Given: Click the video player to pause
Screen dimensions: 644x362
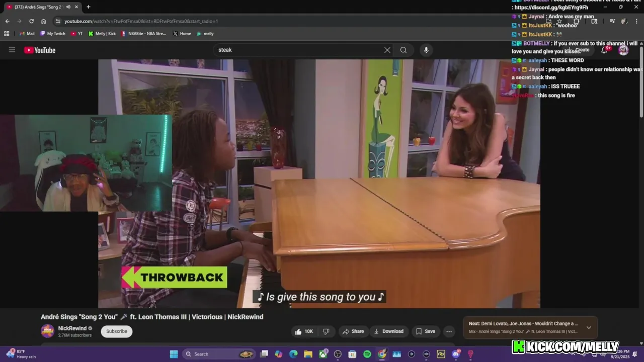Looking at the screenshot, I should (x=319, y=184).
